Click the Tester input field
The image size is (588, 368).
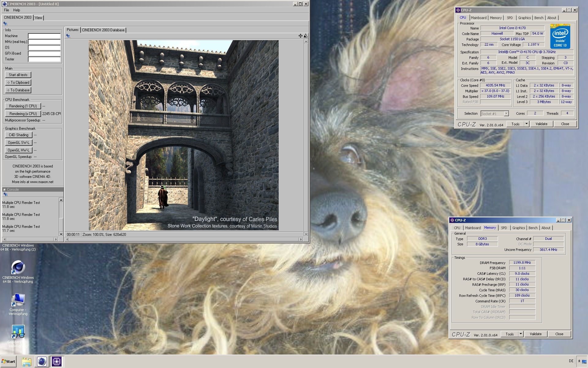point(44,59)
